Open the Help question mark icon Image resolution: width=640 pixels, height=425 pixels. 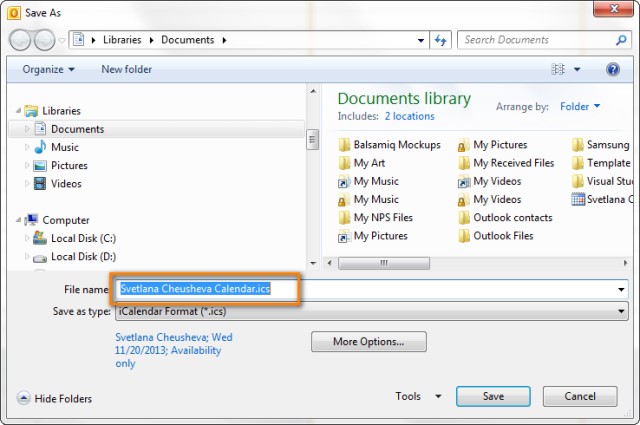[x=613, y=69]
